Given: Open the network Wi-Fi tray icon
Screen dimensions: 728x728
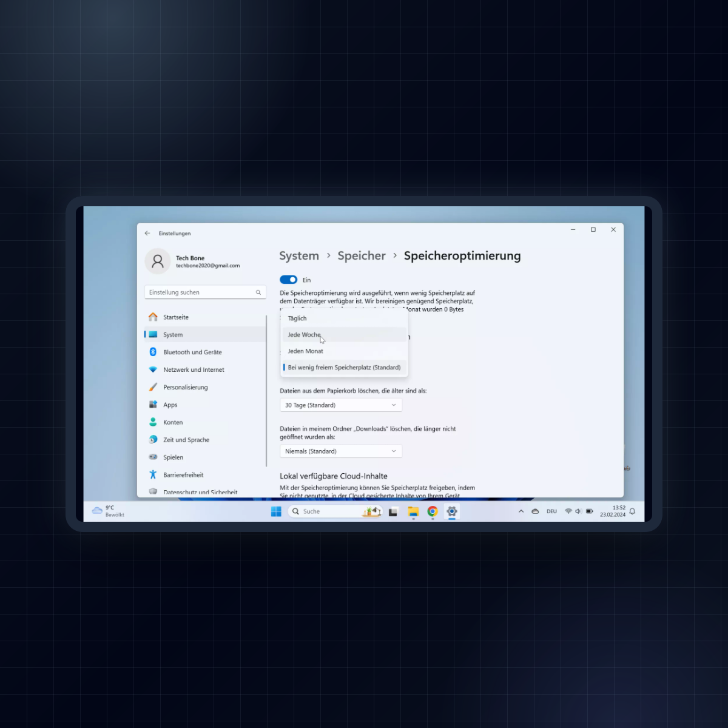Looking at the screenshot, I should [568, 511].
